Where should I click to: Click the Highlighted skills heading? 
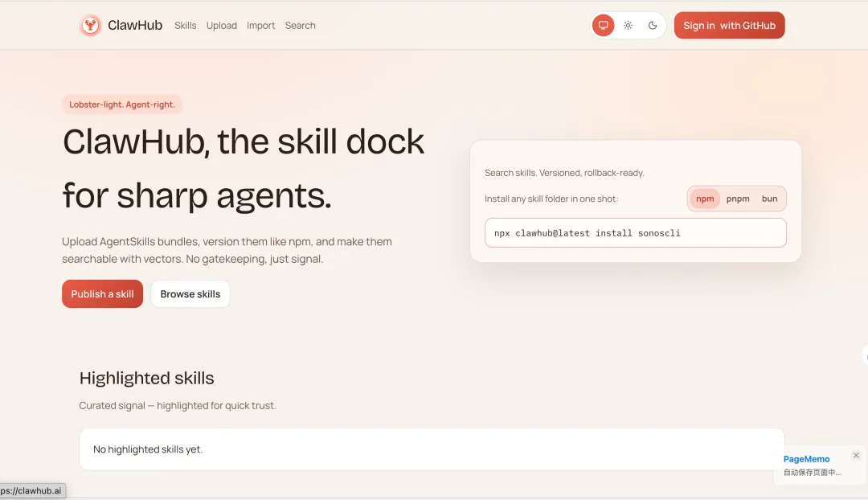147,378
